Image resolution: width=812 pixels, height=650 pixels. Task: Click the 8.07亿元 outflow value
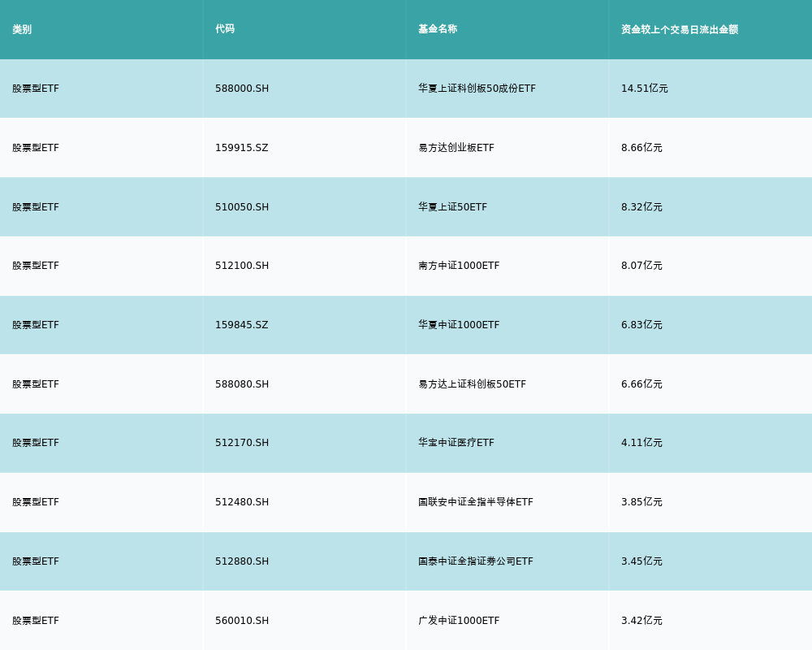coord(641,266)
